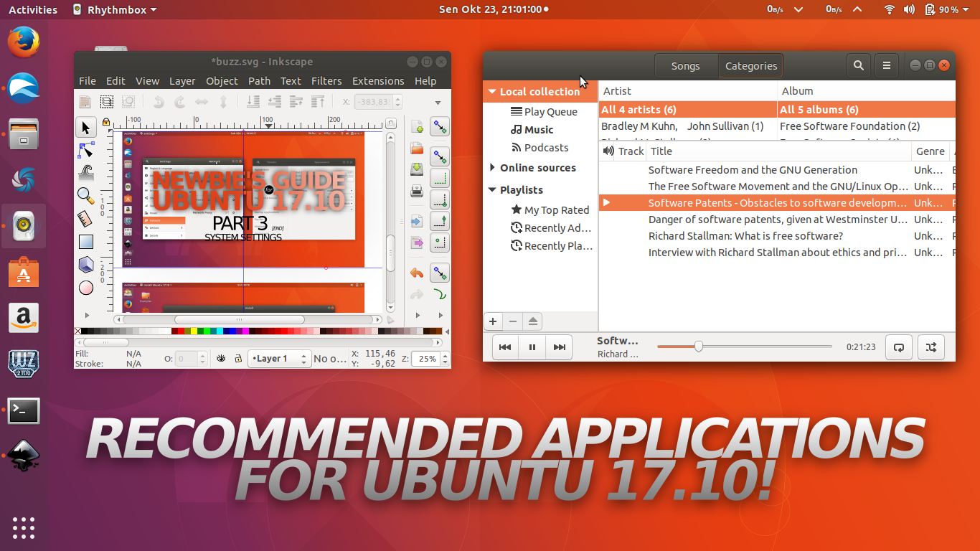Expand Inkscape tool controls overflow arrow

(x=438, y=103)
